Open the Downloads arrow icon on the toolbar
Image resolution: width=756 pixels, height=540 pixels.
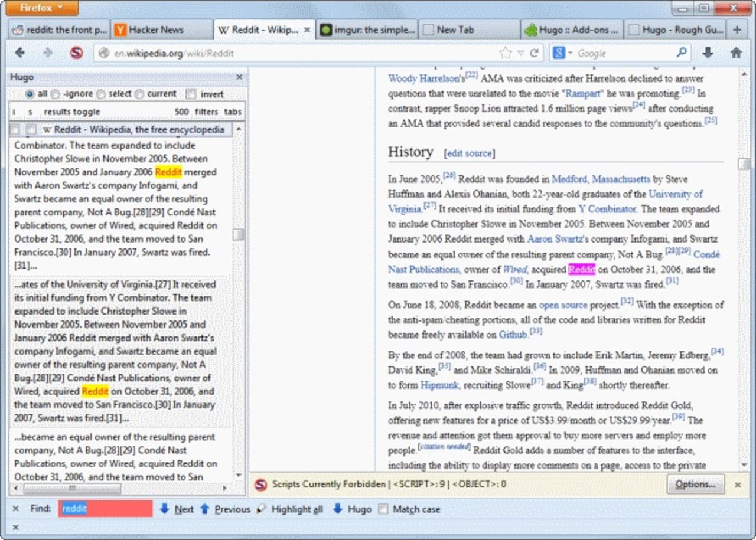[706, 52]
